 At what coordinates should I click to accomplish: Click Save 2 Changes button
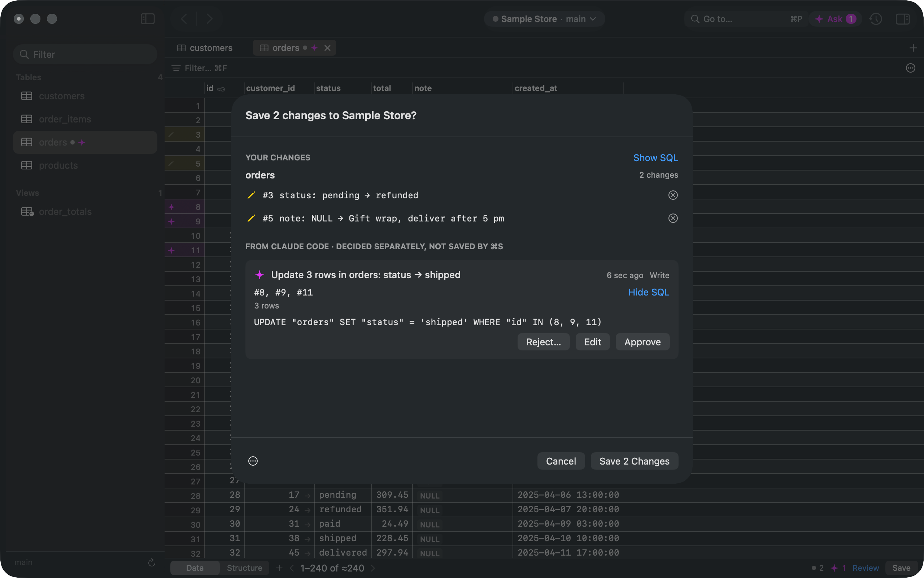(634, 461)
